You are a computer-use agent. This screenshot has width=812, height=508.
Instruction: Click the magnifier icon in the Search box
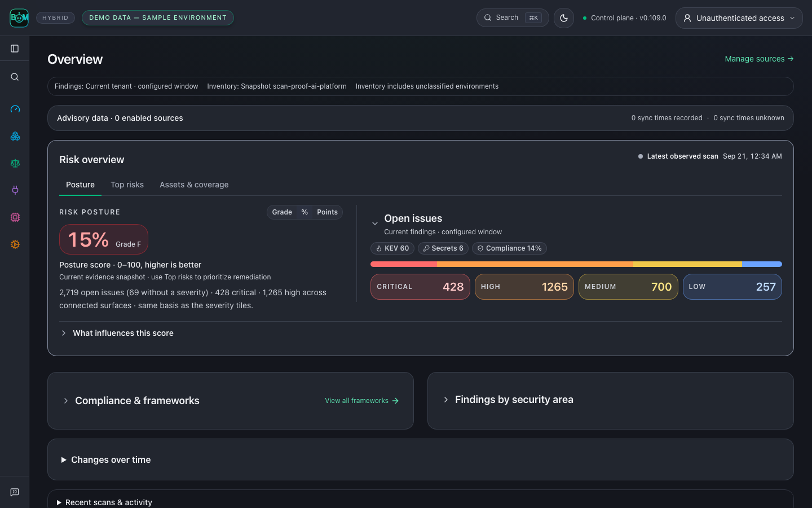(x=488, y=17)
